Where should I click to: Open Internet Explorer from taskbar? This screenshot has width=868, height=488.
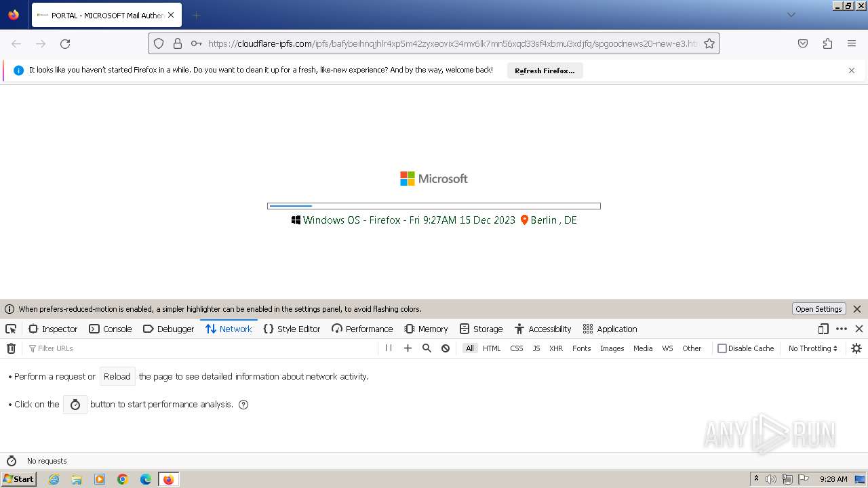click(x=54, y=479)
